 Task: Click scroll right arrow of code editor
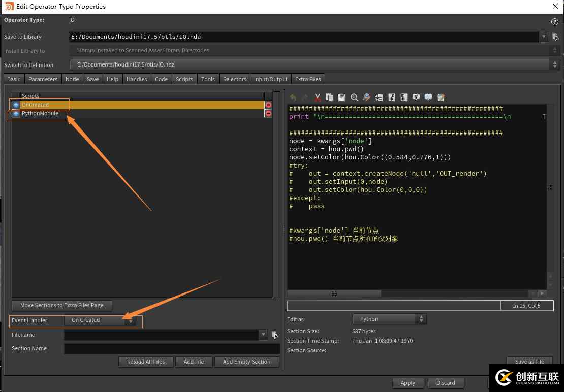click(542, 293)
